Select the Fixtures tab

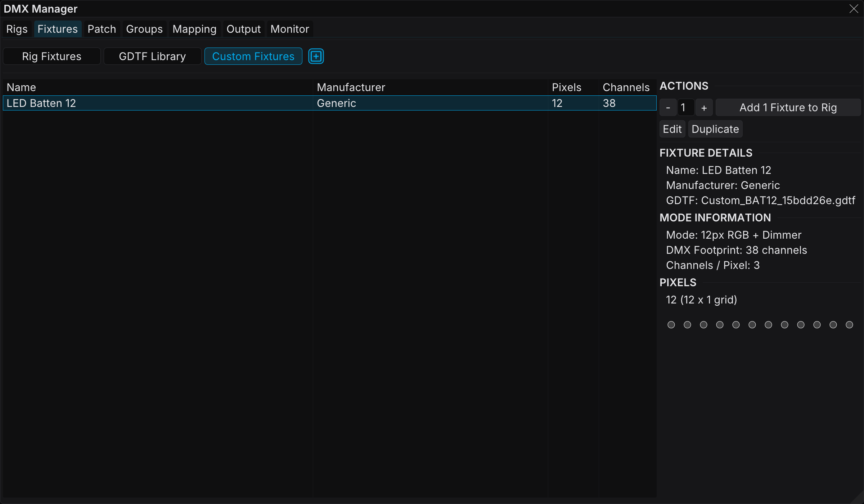[x=58, y=29]
